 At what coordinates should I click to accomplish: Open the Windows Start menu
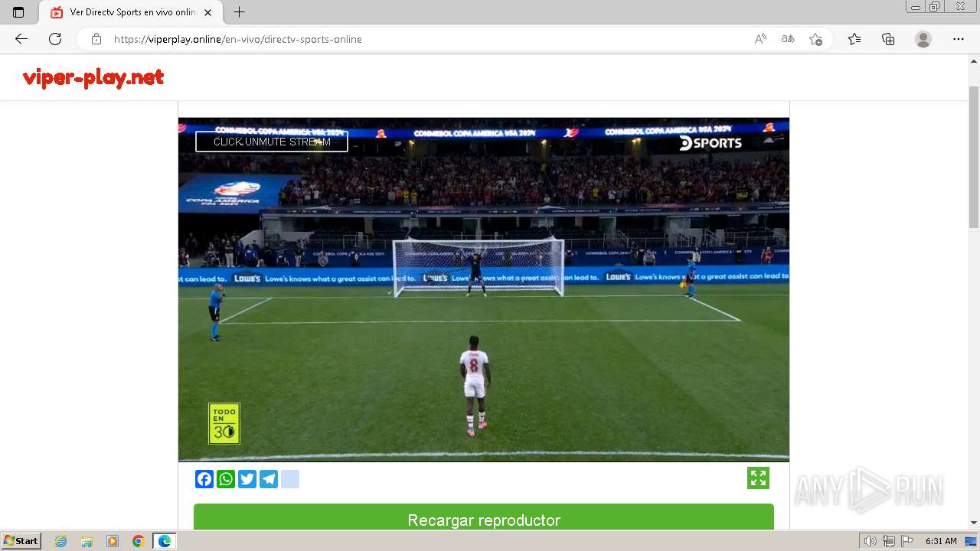[21, 541]
